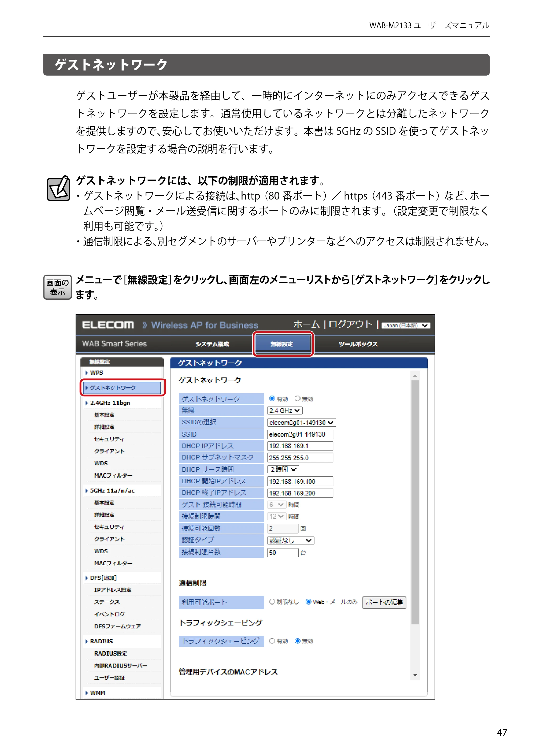Open 2.4GHz セキュリティ submenu item
533x756 pixels.
tap(109, 439)
